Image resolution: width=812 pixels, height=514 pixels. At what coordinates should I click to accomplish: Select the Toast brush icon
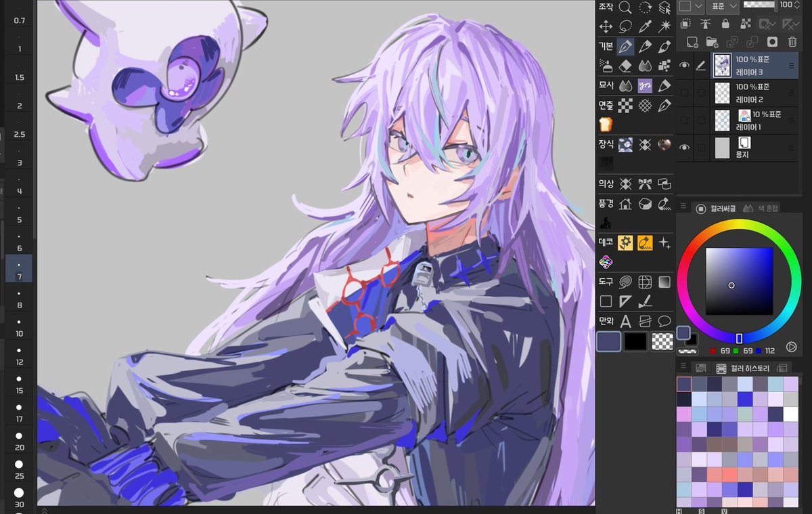coord(606,125)
